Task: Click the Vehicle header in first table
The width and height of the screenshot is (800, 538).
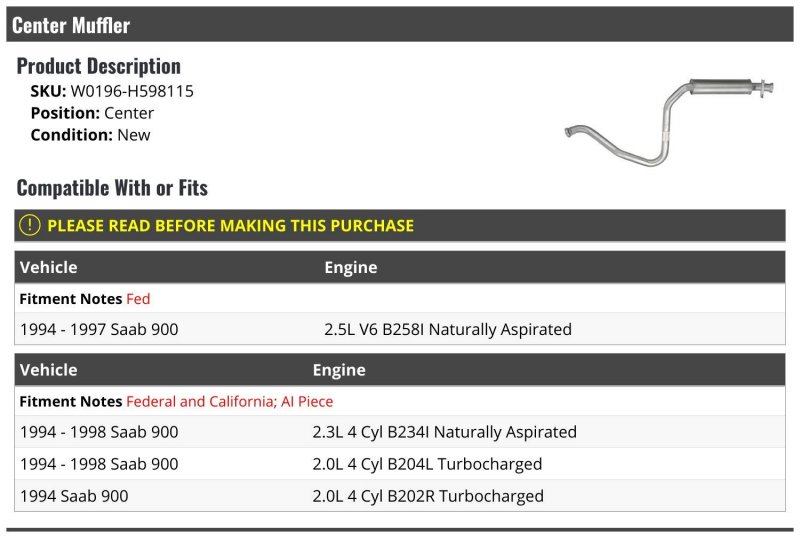Action: click(x=48, y=267)
